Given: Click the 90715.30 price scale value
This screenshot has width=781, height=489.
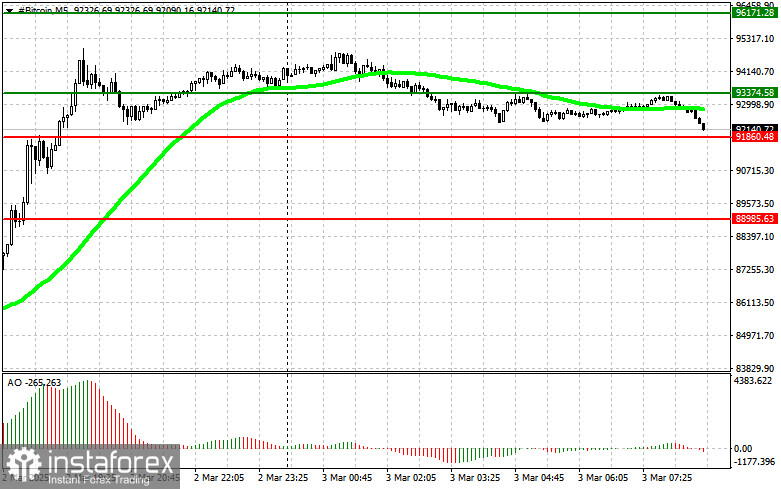Looking at the screenshot, I should [x=755, y=171].
